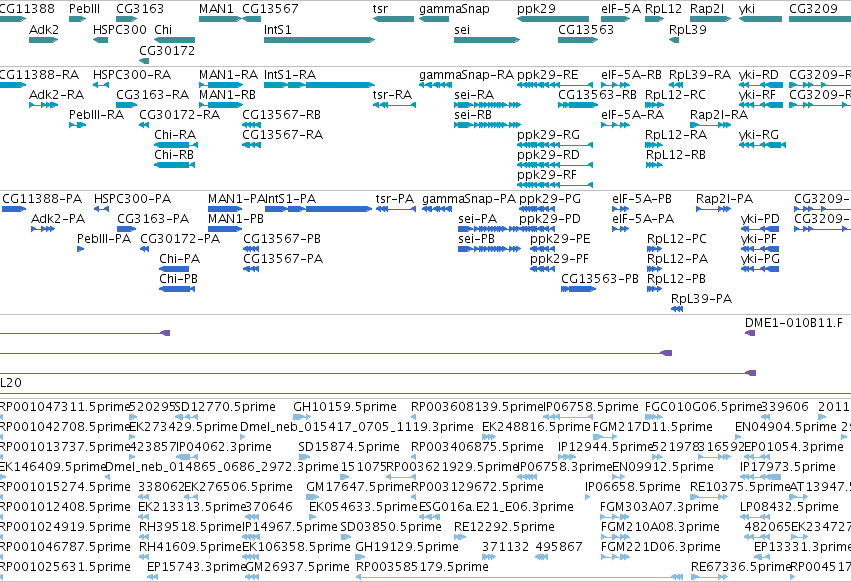Select the eIF-5A-PB protein label
The width and height of the screenshot is (851, 582).
(642, 199)
